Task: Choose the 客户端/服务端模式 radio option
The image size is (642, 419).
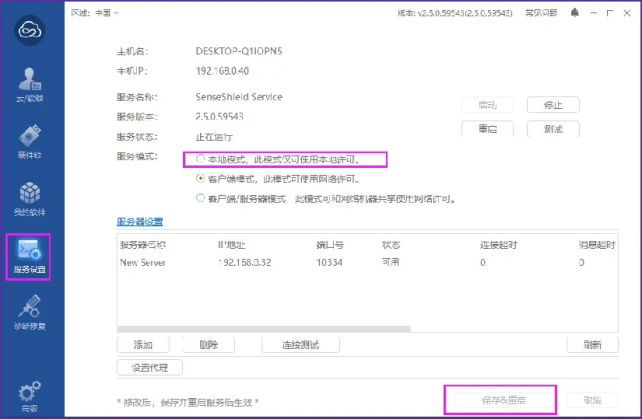Action: (201, 199)
